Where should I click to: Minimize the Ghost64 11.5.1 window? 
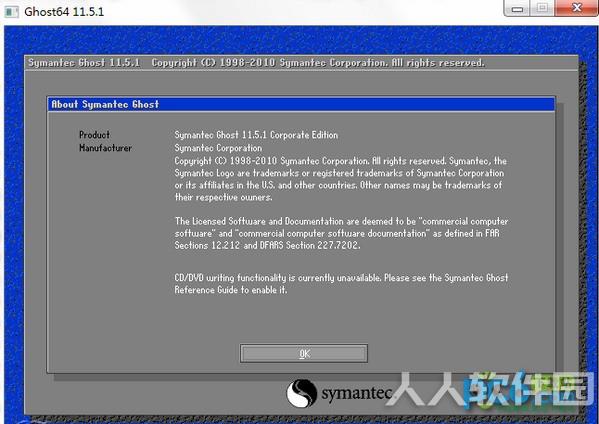(517, 8)
